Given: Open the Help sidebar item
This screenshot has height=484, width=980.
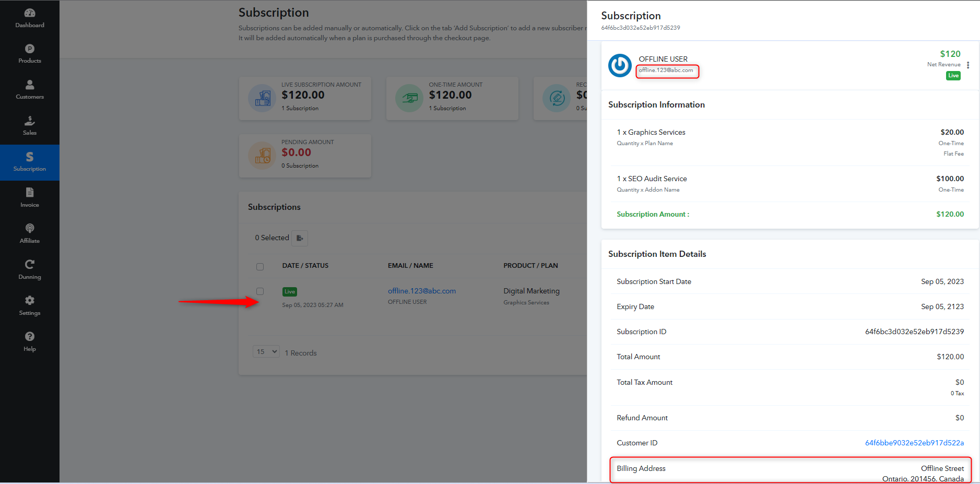Looking at the screenshot, I should [30, 342].
